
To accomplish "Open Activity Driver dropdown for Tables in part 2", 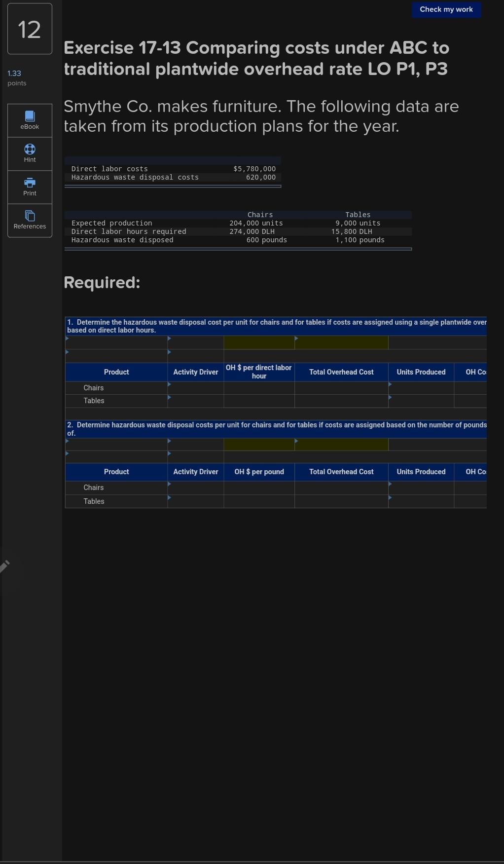I will pos(195,501).
